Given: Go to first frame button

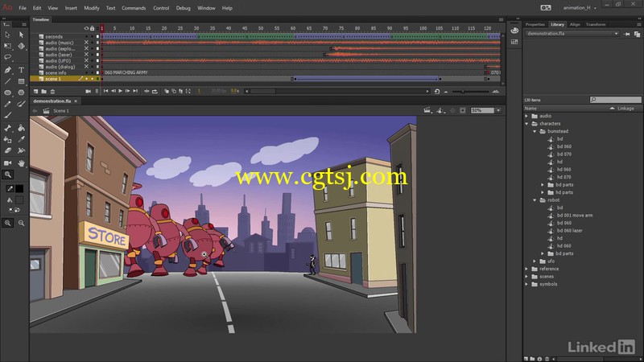Looking at the screenshot, I should [105, 91].
